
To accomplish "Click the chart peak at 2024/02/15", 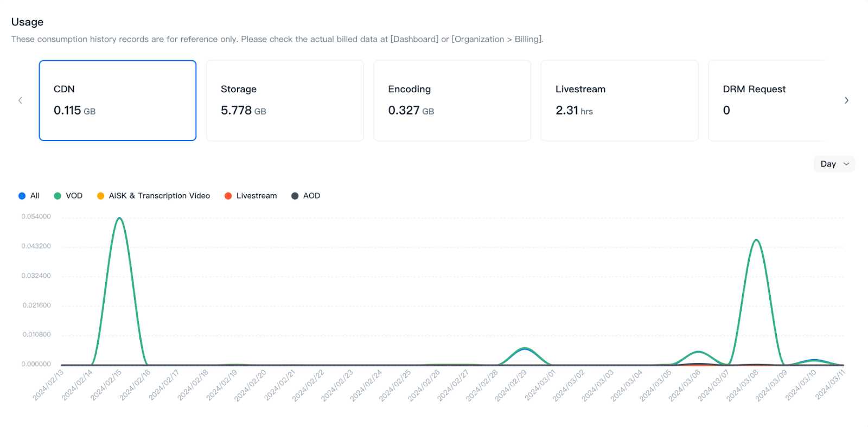I will tap(119, 218).
